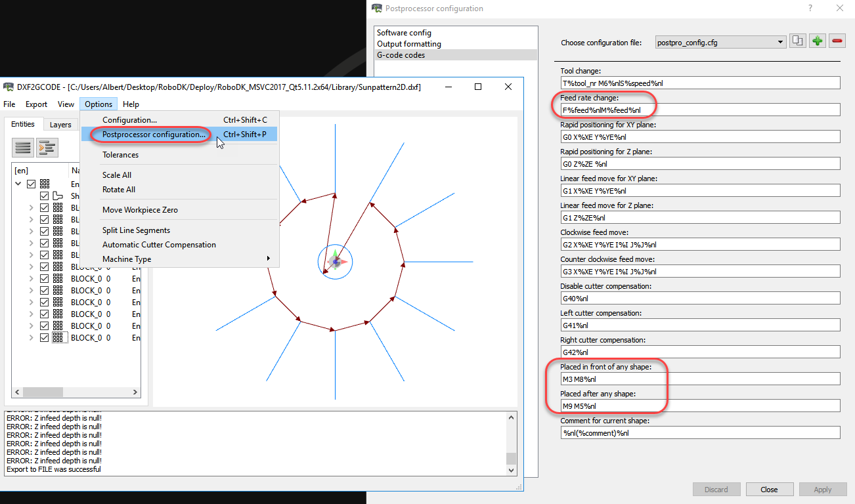Duplicate the selected postprocessor configuration file
855x504 pixels.
pos(797,41)
